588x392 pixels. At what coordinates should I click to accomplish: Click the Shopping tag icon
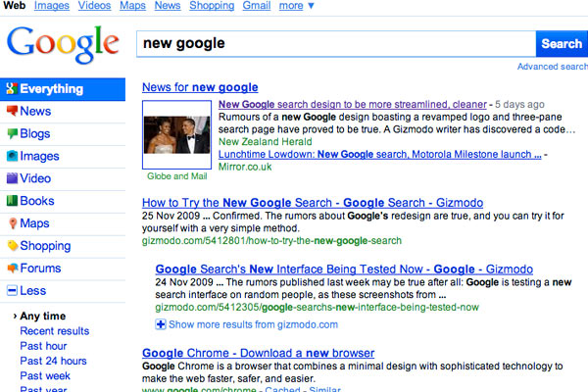point(12,247)
